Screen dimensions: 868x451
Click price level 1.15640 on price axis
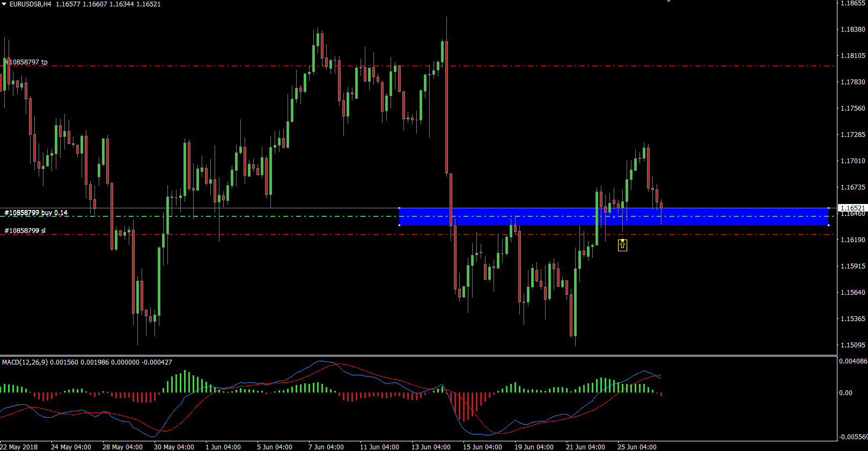pyautogui.click(x=852, y=293)
